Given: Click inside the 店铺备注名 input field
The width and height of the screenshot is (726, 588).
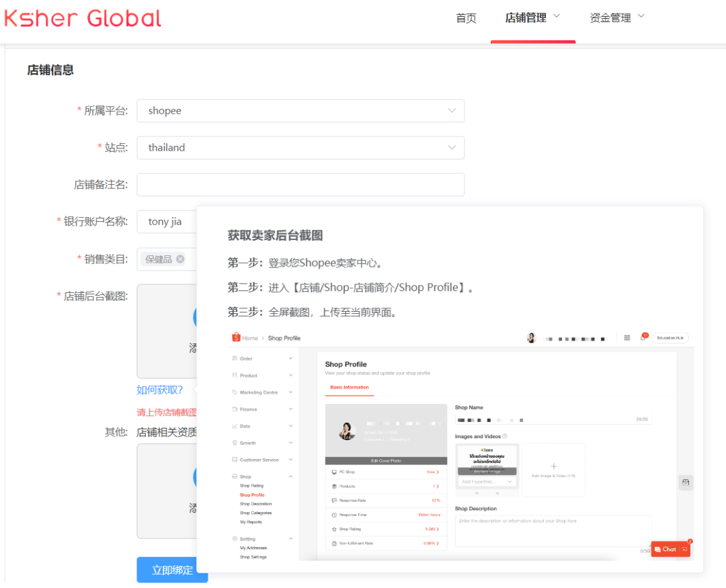Looking at the screenshot, I should click(x=300, y=184).
